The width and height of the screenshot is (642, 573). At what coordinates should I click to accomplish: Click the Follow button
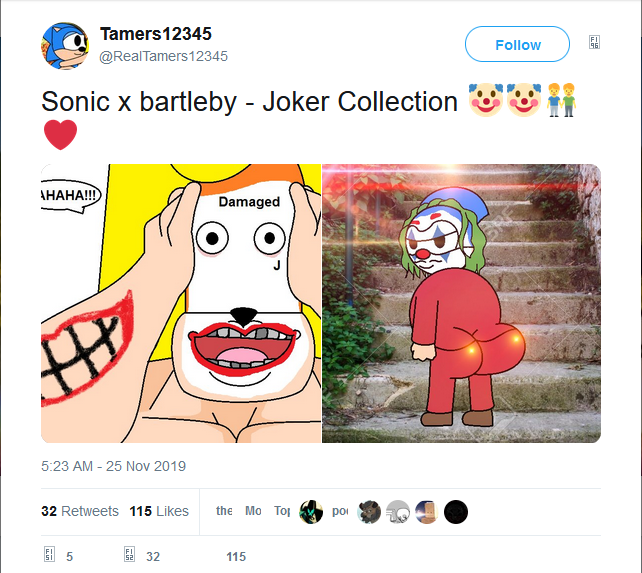pos(517,45)
